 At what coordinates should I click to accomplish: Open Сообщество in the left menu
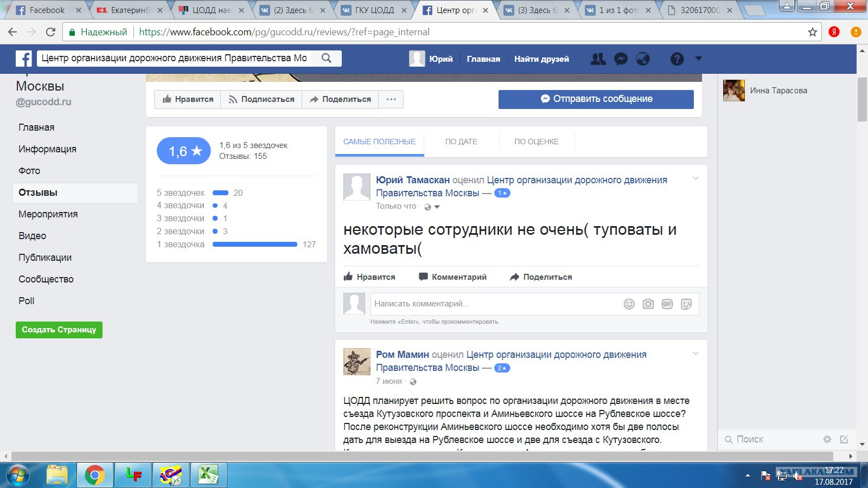46,279
